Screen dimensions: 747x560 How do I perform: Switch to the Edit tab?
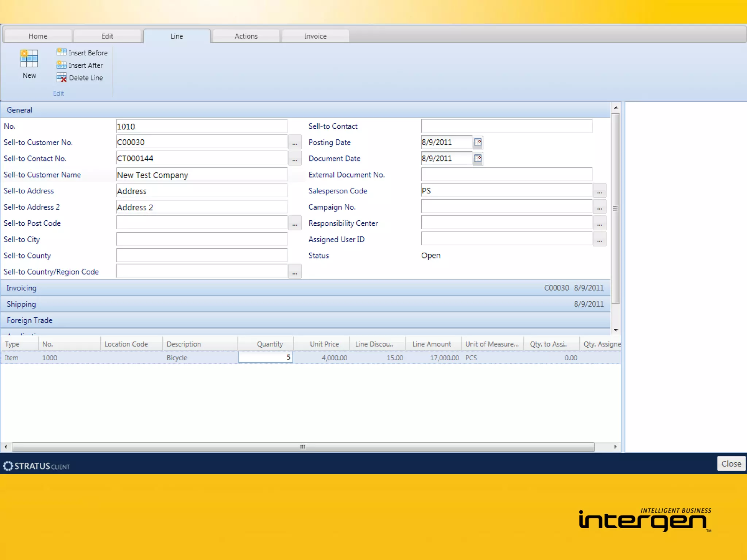(107, 36)
